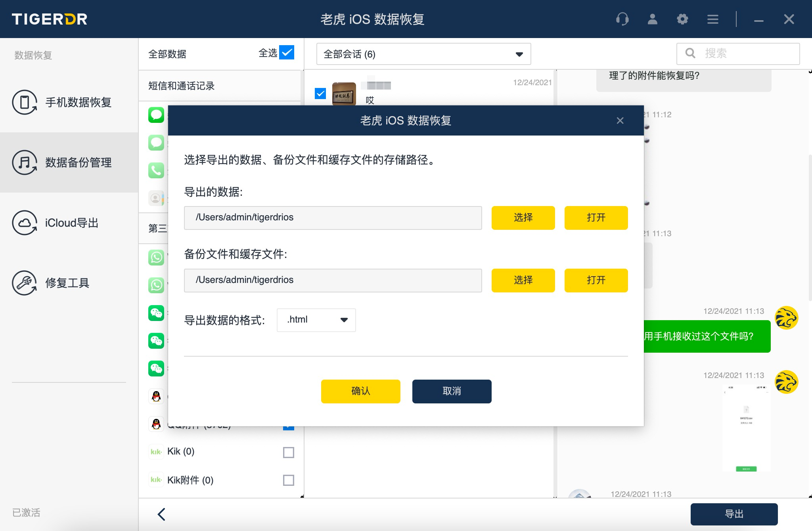The width and height of the screenshot is (812, 531).
Task: Open the settings gear icon
Action: [682, 19]
